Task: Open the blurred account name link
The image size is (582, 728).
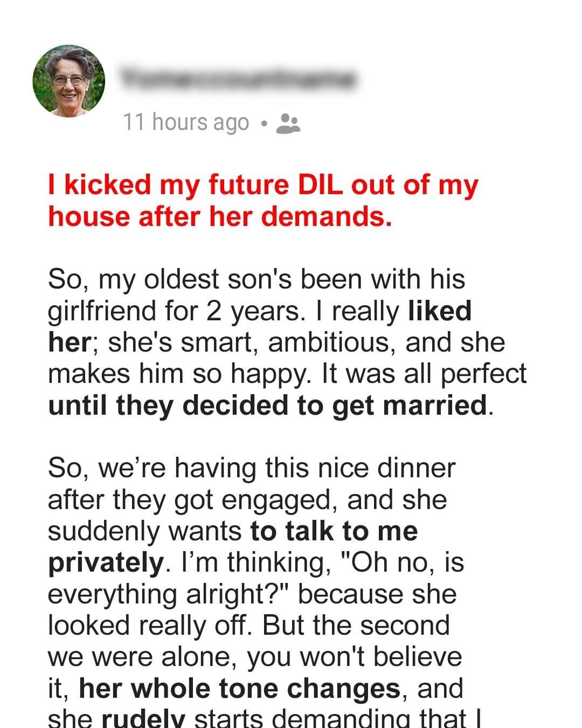Action: pyautogui.click(x=238, y=79)
